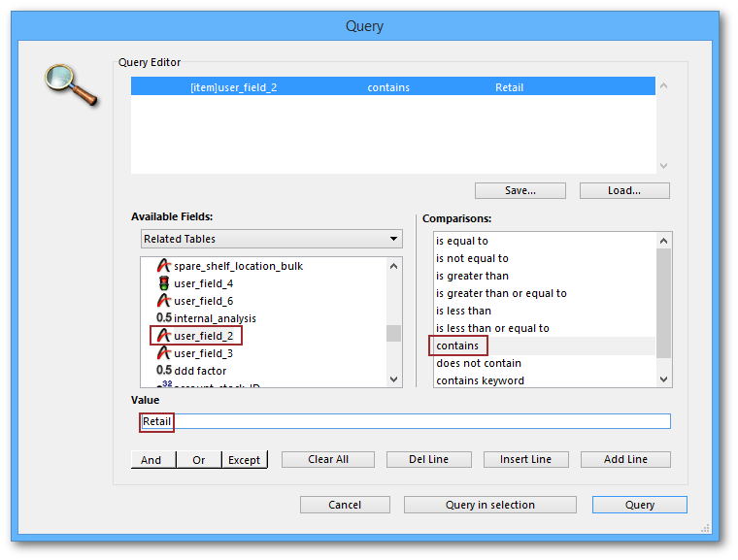738x560 pixels.
Task: Click the text icon next to user_field_3
Action: (163, 353)
